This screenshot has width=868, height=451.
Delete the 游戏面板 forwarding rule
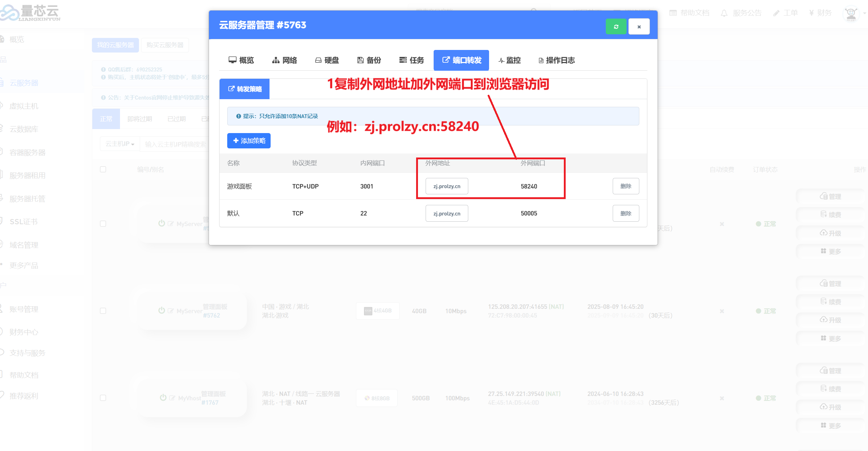[x=625, y=186]
